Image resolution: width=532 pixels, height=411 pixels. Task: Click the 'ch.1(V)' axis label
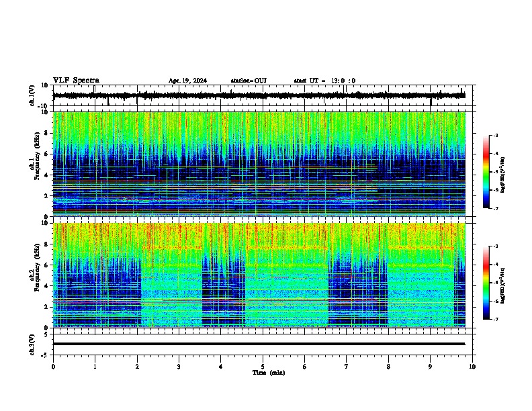[x=32, y=95]
